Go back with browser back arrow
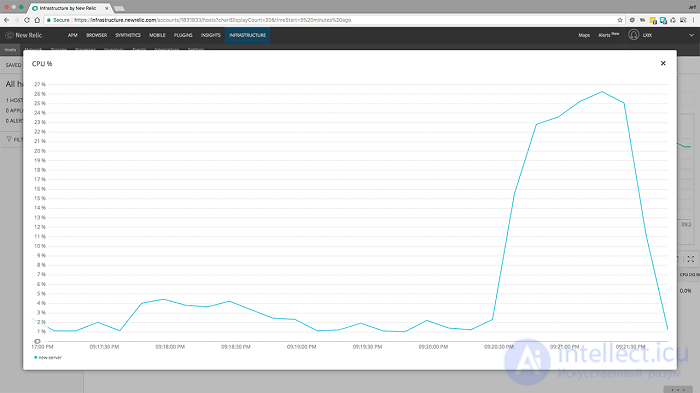Image resolution: width=700 pixels, height=393 pixels. click(6, 20)
